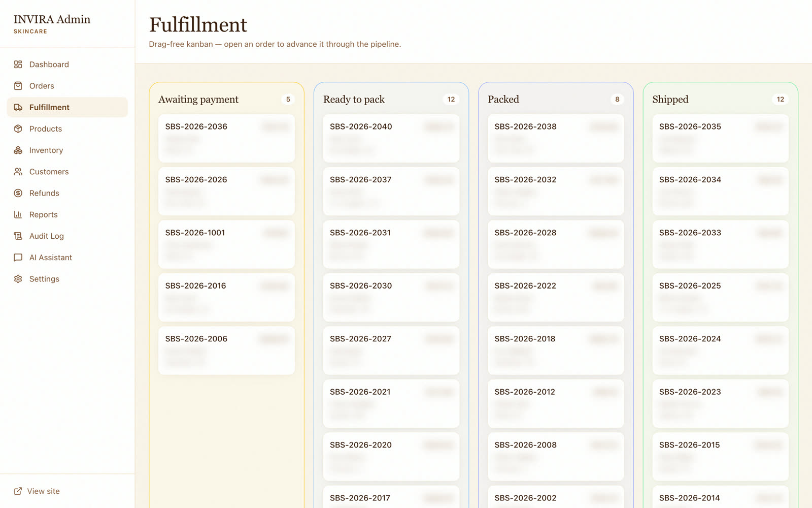812x508 pixels.
Task: Open order card SBS-2026-2036
Action: tap(226, 138)
